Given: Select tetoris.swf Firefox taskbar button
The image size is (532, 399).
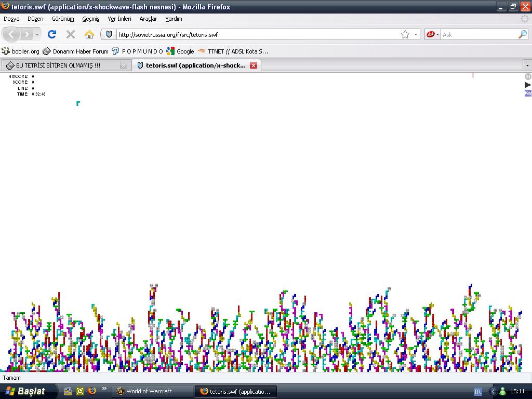Looking at the screenshot, I should [x=236, y=392].
